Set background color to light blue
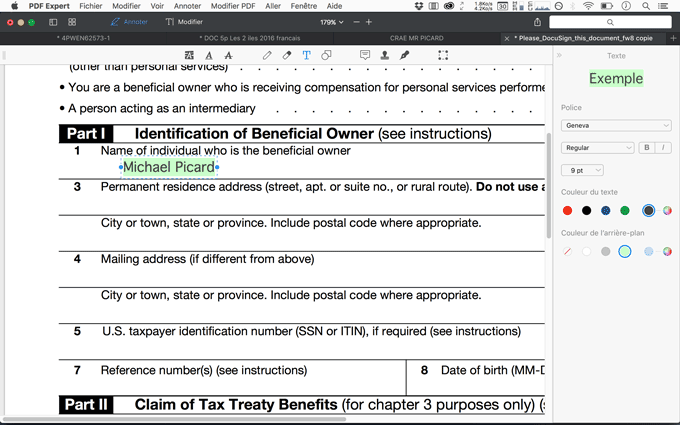Screen dimensions: 680x425 (648, 252)
